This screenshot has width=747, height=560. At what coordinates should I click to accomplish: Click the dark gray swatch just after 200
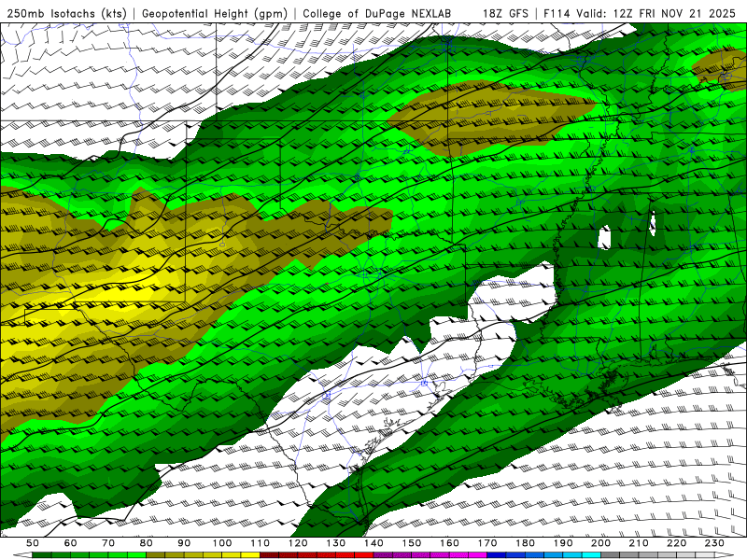611,555
